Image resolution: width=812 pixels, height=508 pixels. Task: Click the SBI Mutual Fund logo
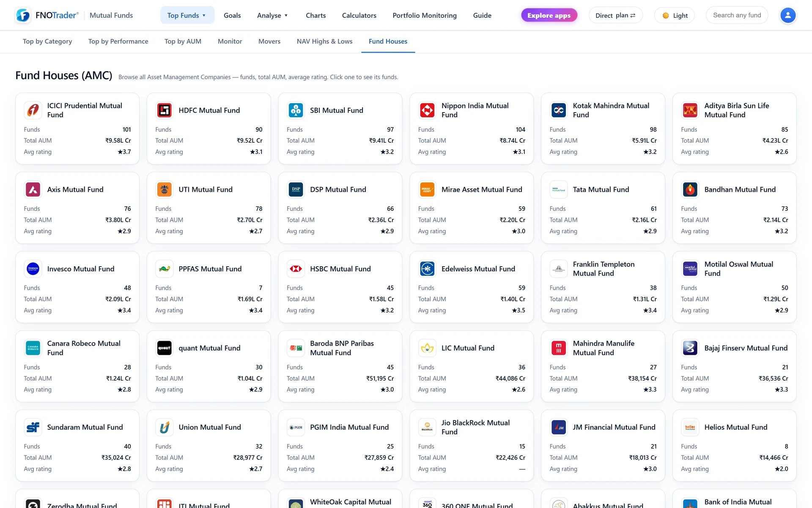point(296,110)
